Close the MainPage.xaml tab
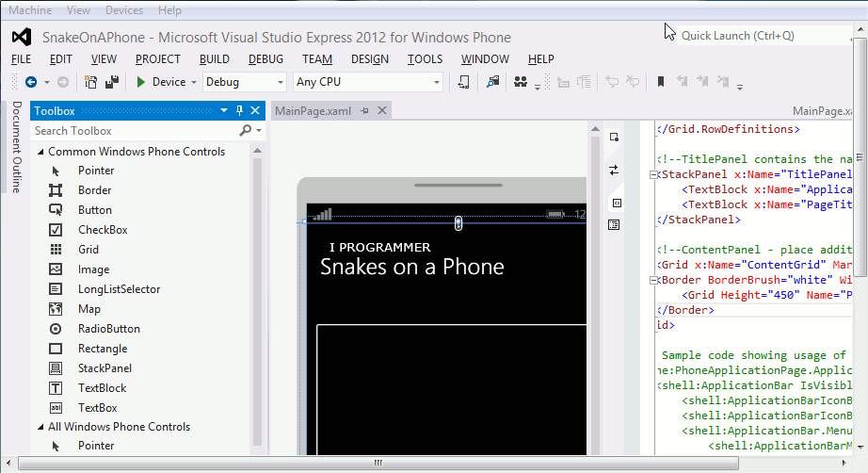 point(382,110)
